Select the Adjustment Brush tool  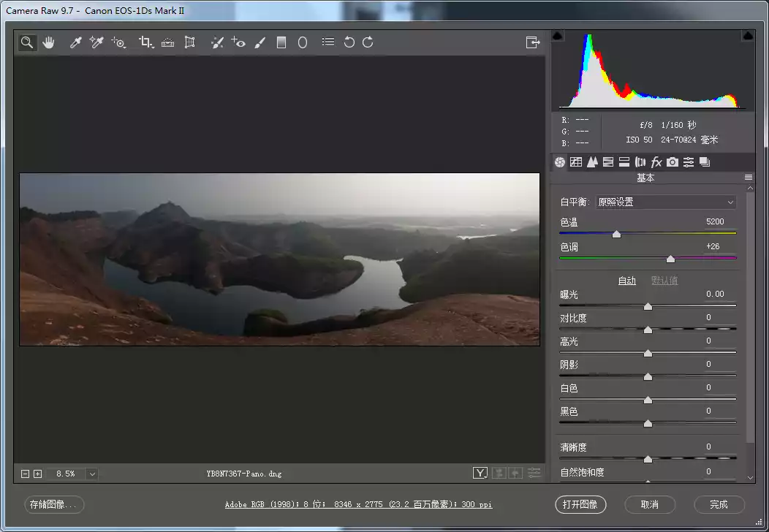click(260, 42)
